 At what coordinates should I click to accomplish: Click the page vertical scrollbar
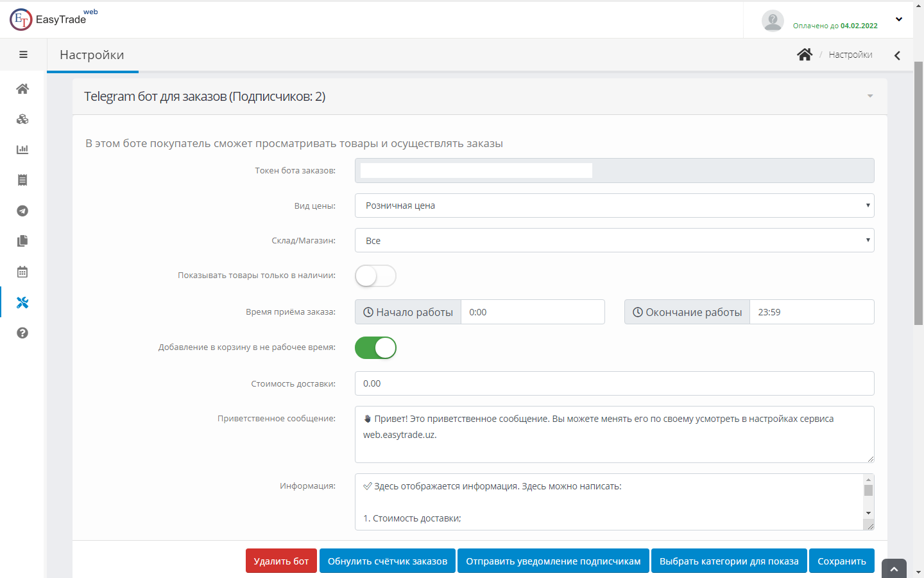(x=918, y=193)
